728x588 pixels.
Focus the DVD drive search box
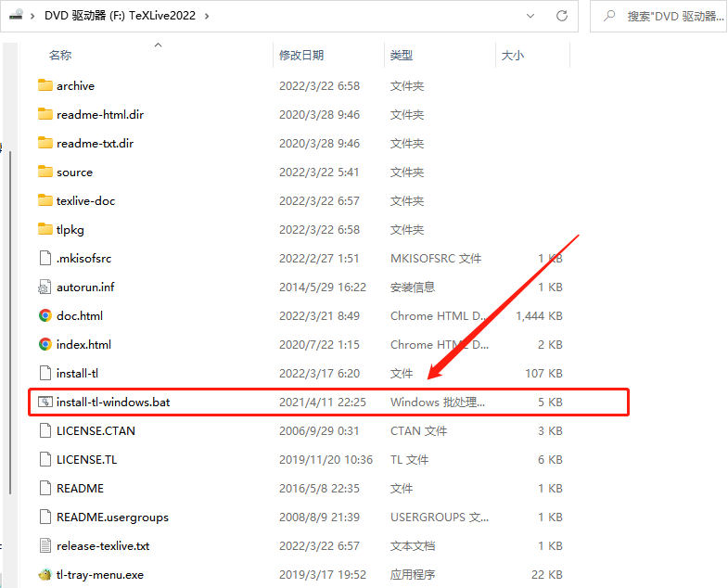[658, 17]
